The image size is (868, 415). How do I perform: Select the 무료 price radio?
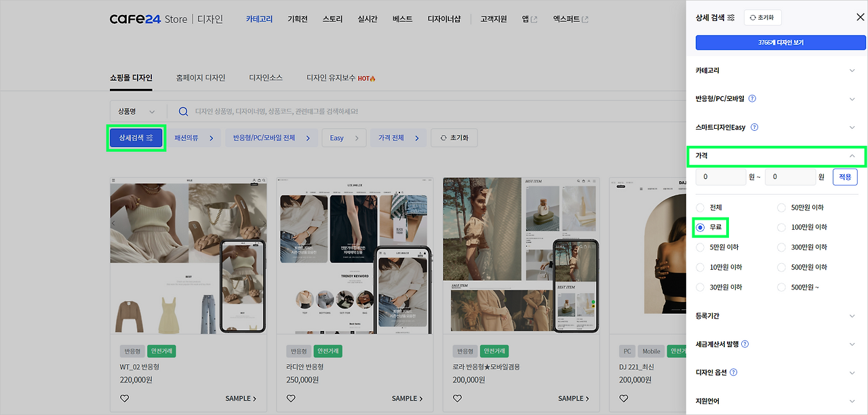click(701, 227)
